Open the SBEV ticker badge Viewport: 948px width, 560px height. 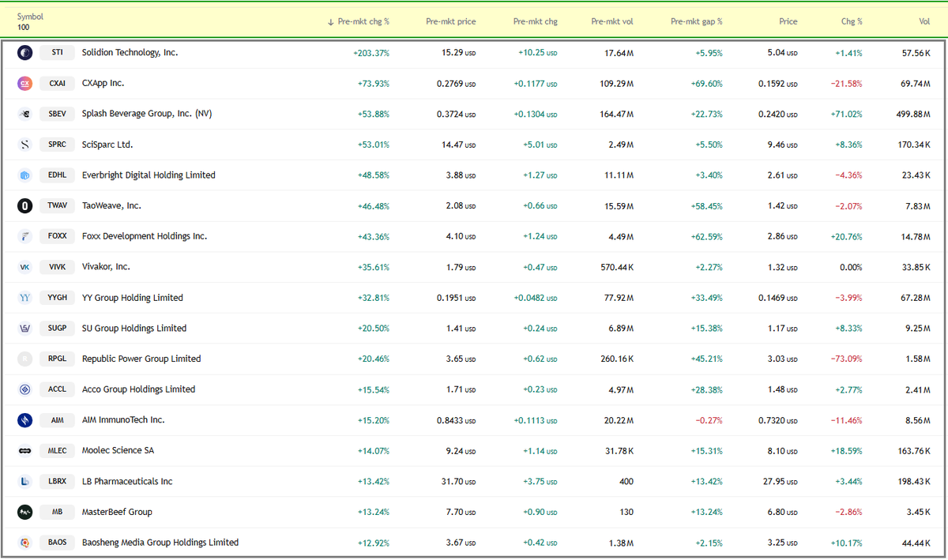57,114
